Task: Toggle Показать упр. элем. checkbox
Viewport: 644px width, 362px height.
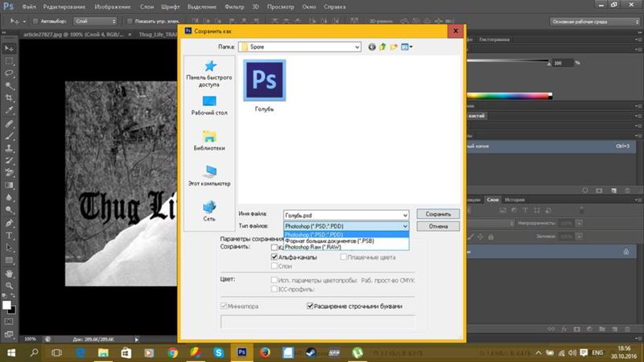Action: pos(130,21)
